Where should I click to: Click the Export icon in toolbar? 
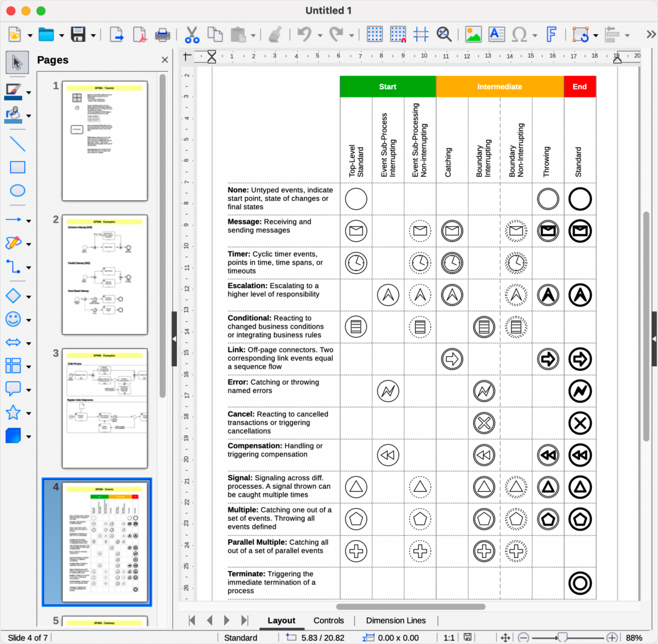[116, 34]
